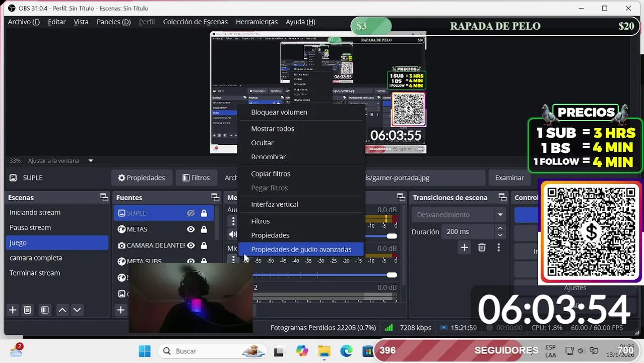Expand the preview zoom dropdown arrow
This screenshot has width=644, height=363.
[x=91, y=161]
